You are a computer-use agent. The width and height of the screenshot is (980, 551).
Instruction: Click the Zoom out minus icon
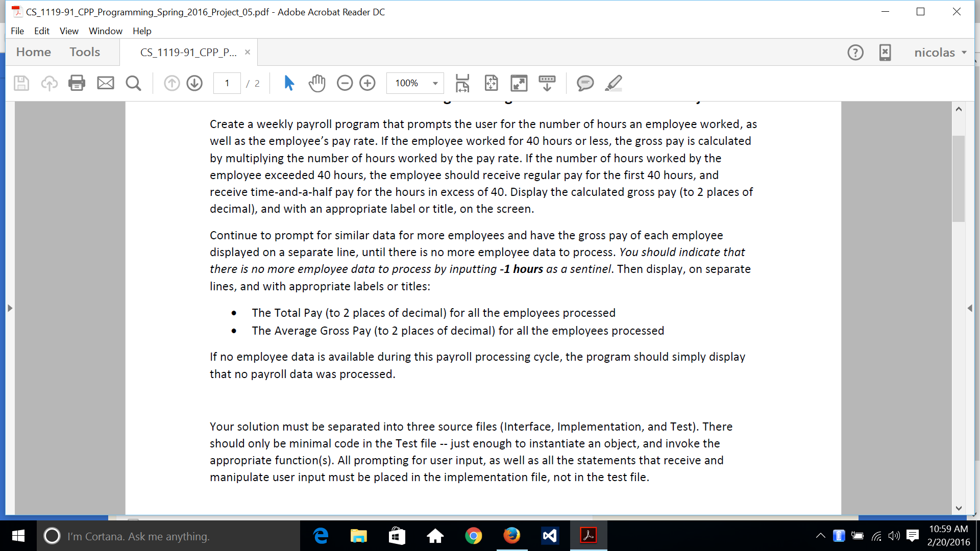[345, 83]
